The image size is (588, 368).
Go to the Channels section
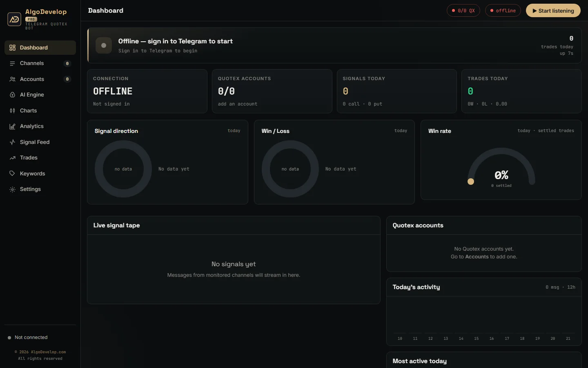coord(40,63)
